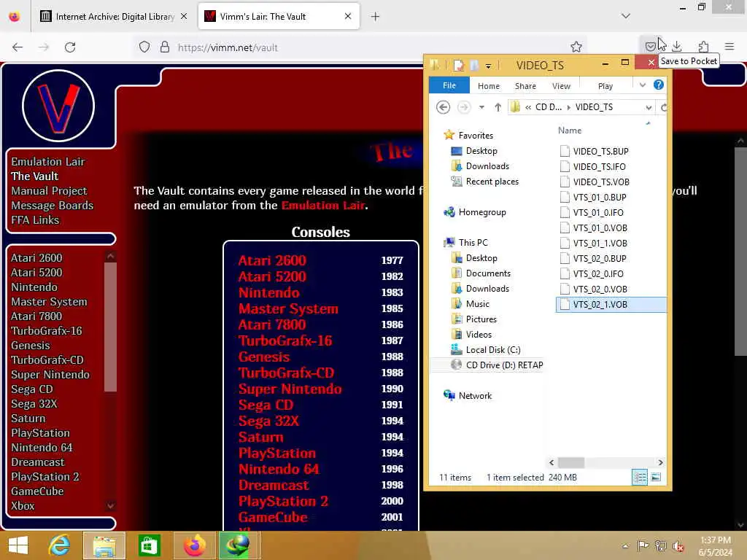The width and height of the screenshot is (747, 560).
Task: Open the Home ribbon tab
Action: pos(488,86)
